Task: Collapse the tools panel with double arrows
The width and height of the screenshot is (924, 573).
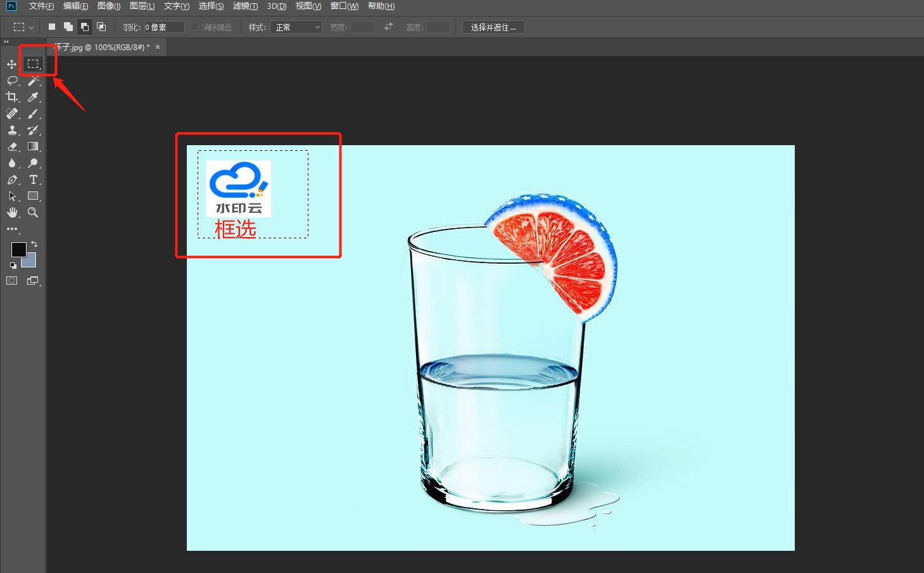Action: [6, 41]
